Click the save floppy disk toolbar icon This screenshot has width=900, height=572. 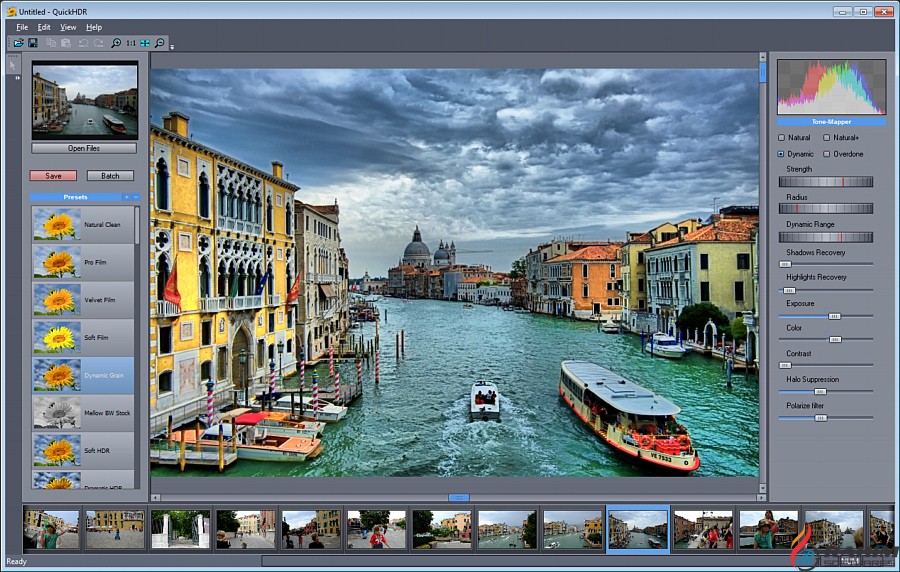coord(33,43)
